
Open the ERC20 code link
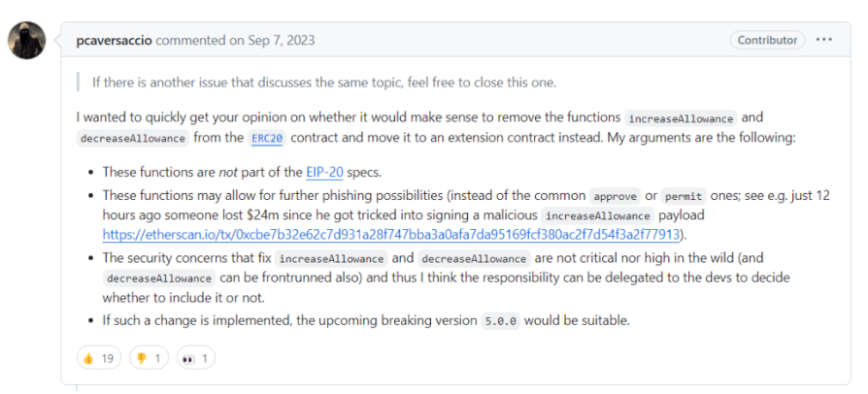(x=267, y=138)
